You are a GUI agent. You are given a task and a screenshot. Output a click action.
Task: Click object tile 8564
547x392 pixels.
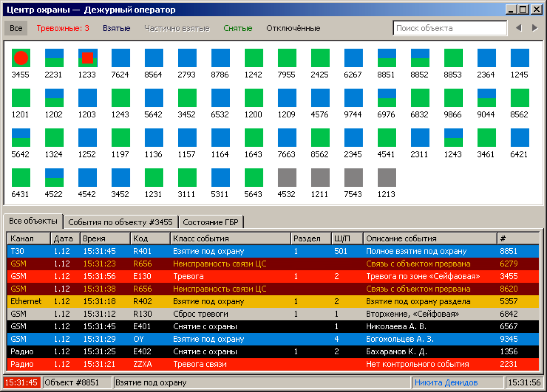click(154, 58)
